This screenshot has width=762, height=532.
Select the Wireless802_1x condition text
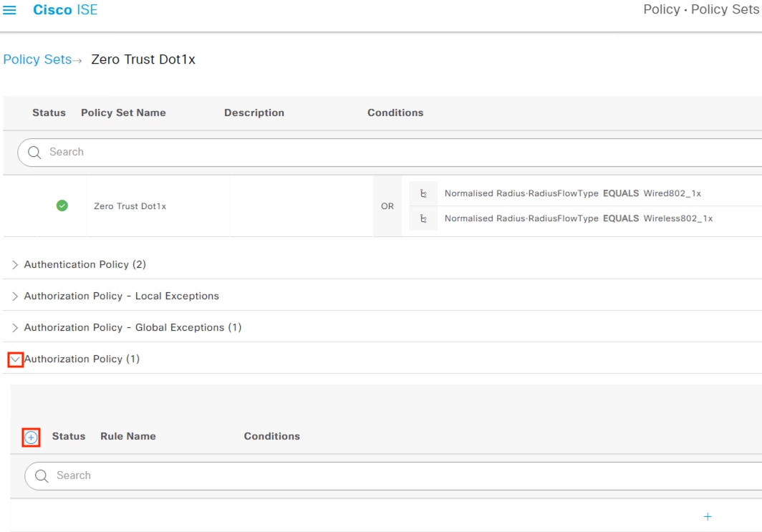(579, 218)
